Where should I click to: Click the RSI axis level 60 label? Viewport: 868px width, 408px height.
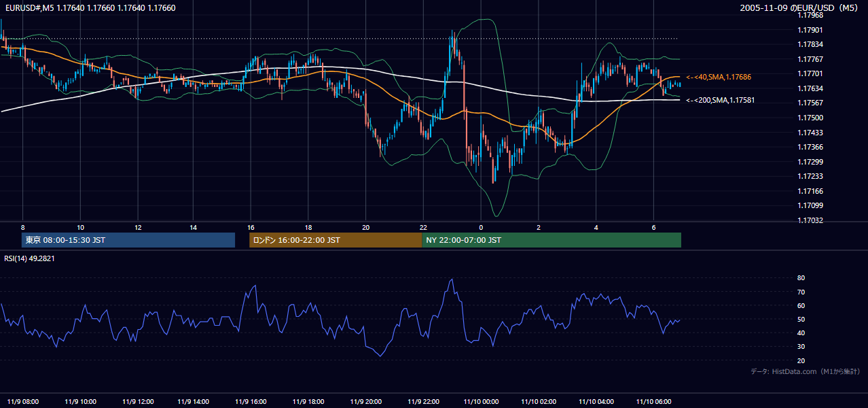tap(801, 305)
